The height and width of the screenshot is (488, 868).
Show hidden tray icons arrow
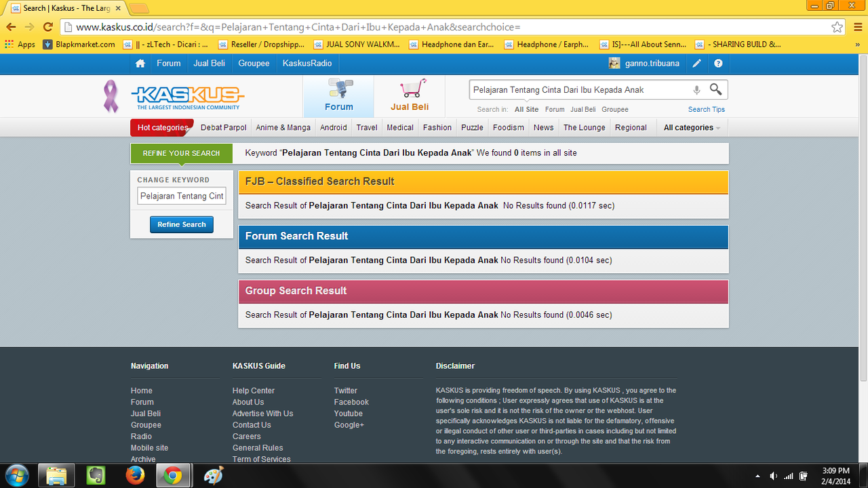click(757, 476)
